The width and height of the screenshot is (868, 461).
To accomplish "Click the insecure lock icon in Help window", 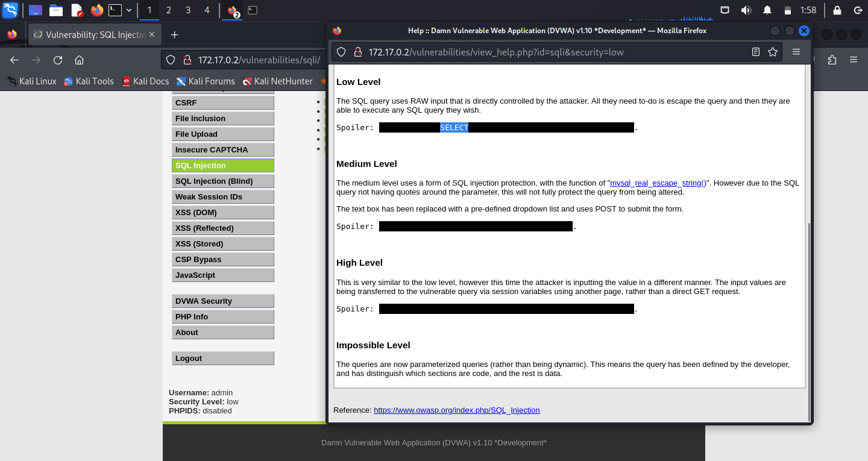I will (357, 52).
